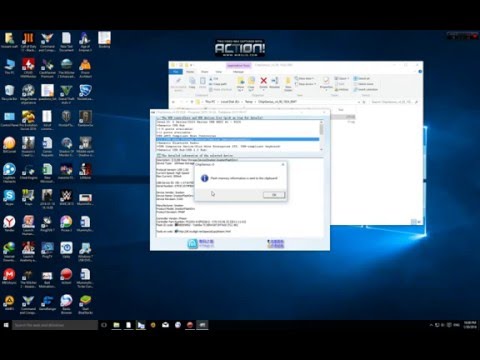The height and width of the screenshot is (360, 480).
Task: Open the View ribbon tab
Action: pos(219,72)
